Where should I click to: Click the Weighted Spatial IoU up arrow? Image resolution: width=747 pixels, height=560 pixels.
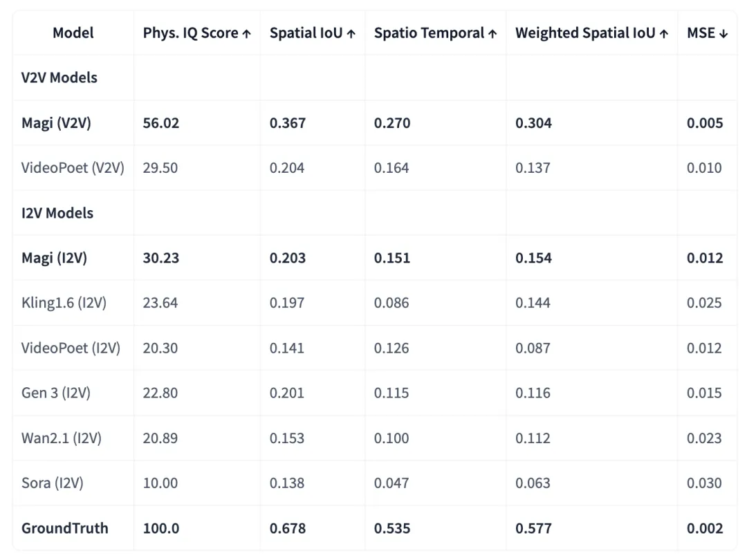664,34
